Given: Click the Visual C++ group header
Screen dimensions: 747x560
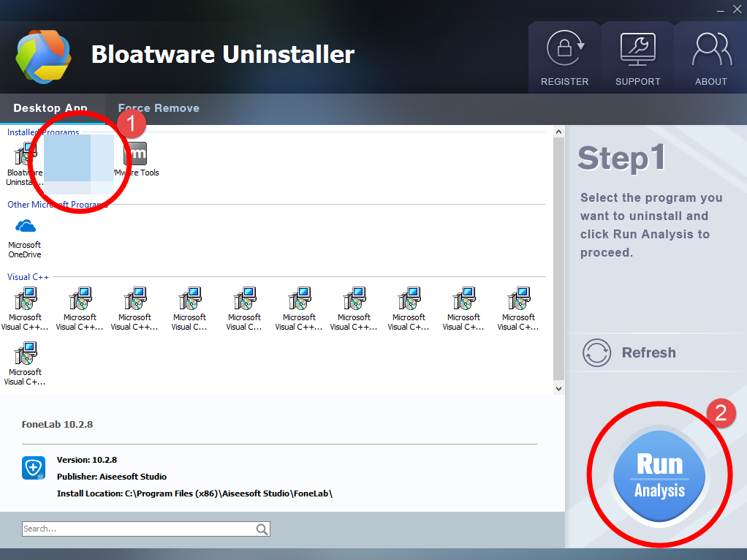Looking at the screenshot, I should pos(28,277).
